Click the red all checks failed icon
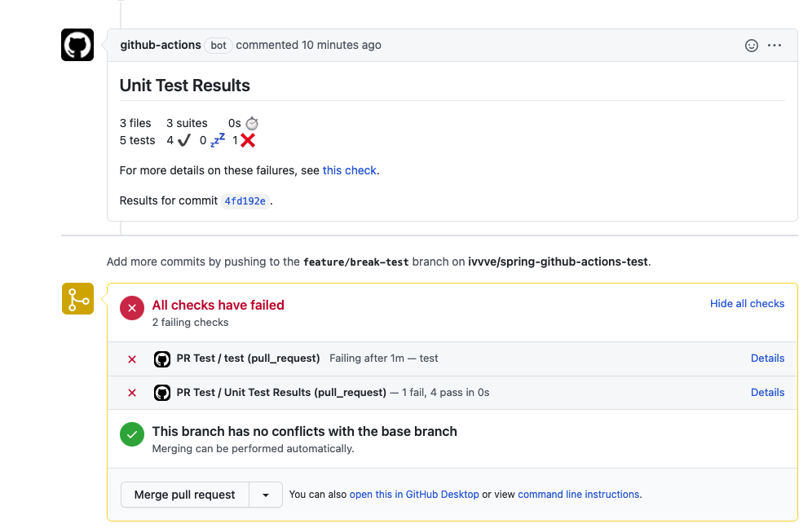The height and width of the screenshot is (528, 812). (132, 308)
